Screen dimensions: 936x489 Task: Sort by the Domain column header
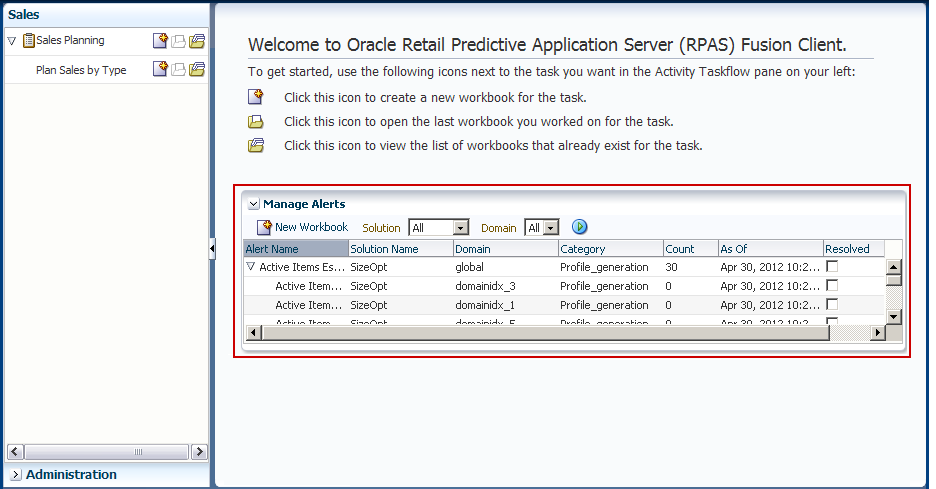click(x=506, y=249)
